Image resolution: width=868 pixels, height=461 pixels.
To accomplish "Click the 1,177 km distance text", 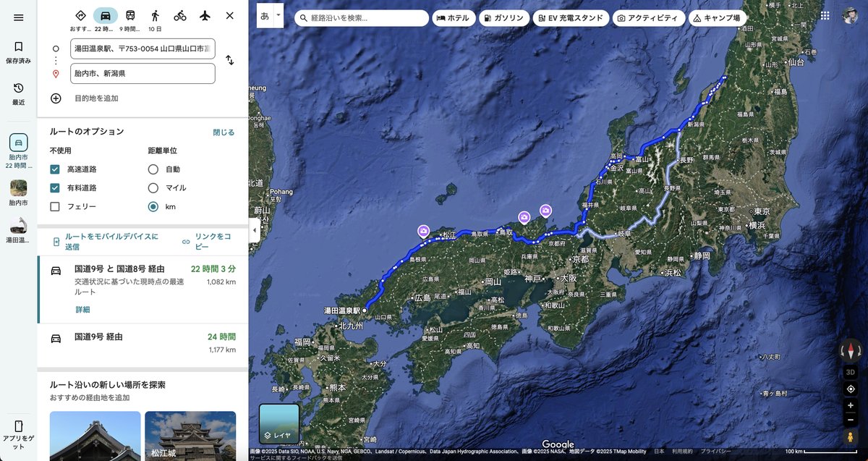I will point(221,350).
